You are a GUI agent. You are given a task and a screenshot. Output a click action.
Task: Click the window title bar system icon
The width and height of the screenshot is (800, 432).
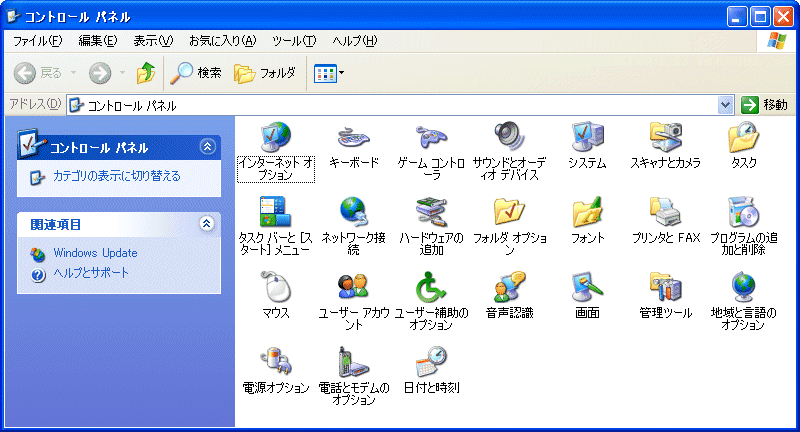point(14,16)
